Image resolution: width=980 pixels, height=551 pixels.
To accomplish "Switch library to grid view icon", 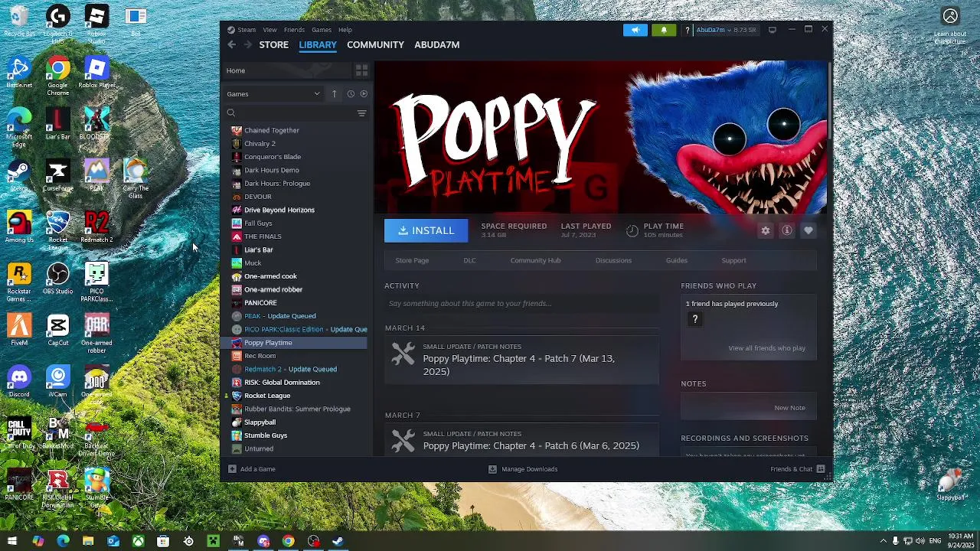I will click(361, 70).
